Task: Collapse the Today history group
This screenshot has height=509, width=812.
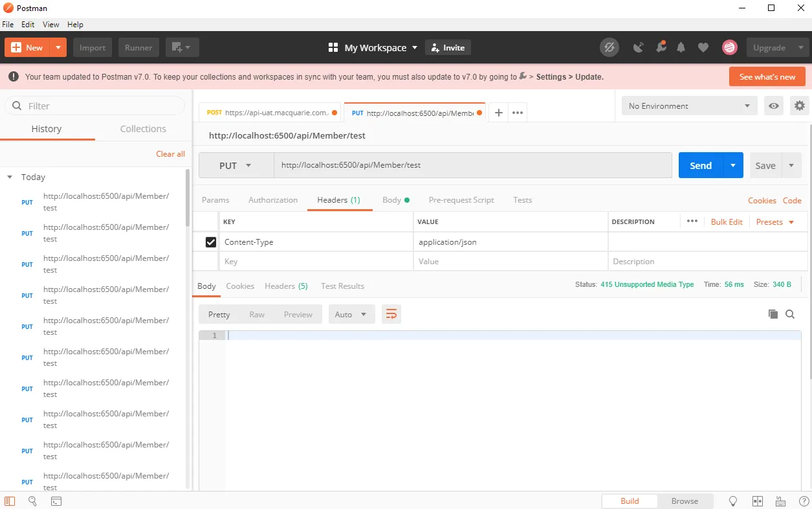Action: click(x=10, y=177)
